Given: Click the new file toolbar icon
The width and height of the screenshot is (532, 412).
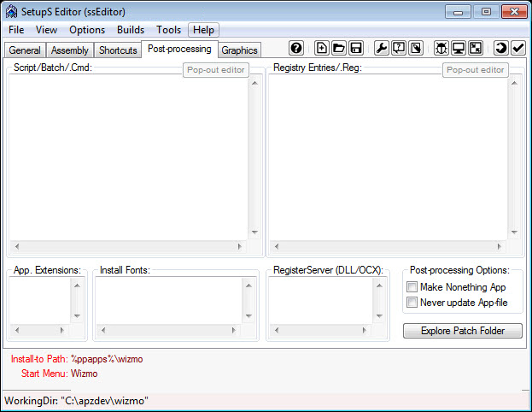Looking at the screenshot, I should 321,48.
